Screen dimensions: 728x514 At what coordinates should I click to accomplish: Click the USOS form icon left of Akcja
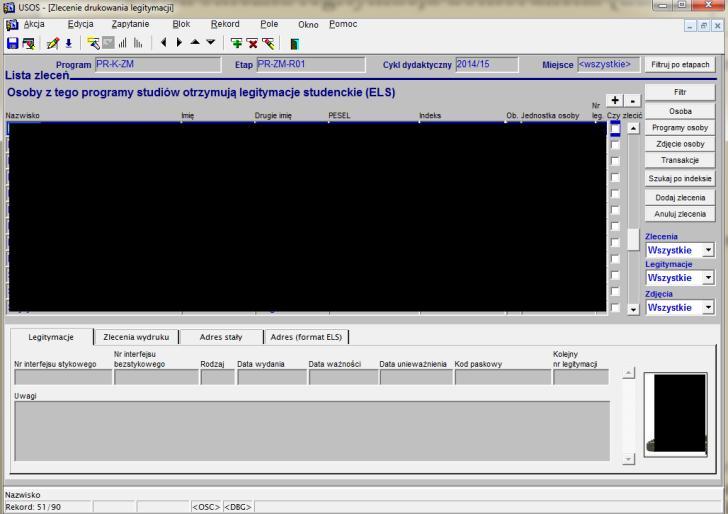(x=12, y=25)
